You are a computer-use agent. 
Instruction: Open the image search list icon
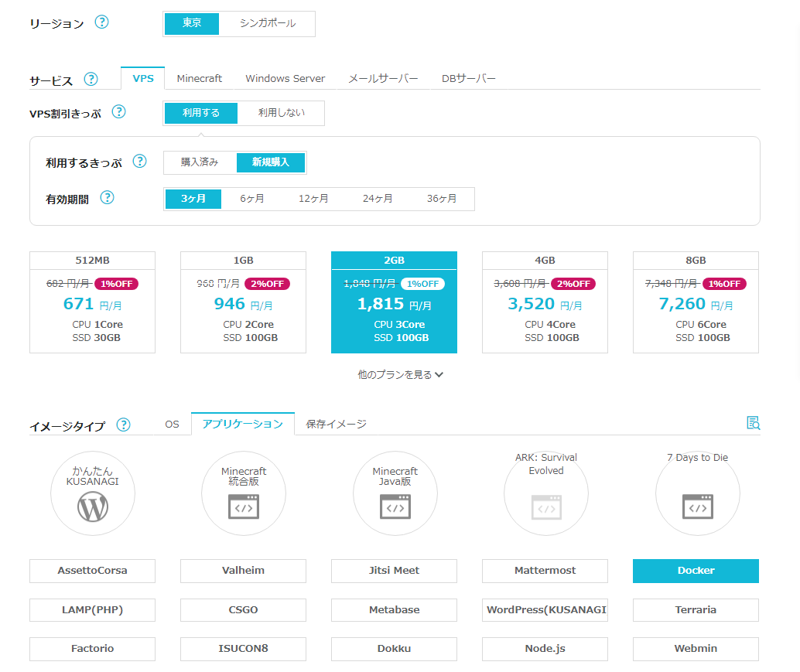[x=753, y=423]
